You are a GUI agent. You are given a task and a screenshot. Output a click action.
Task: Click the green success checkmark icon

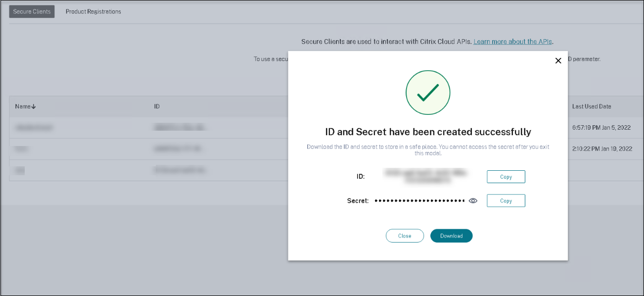[428, 93]
